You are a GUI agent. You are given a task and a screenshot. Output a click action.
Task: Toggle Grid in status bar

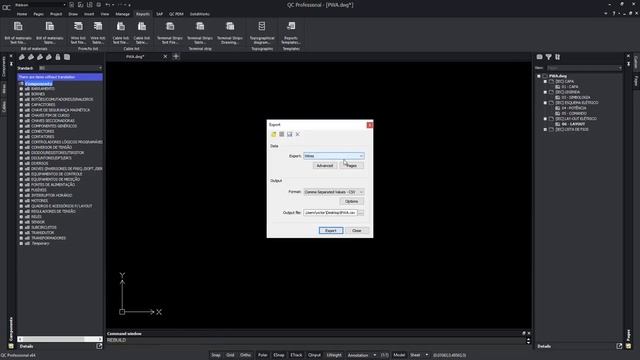coord(230,355)
